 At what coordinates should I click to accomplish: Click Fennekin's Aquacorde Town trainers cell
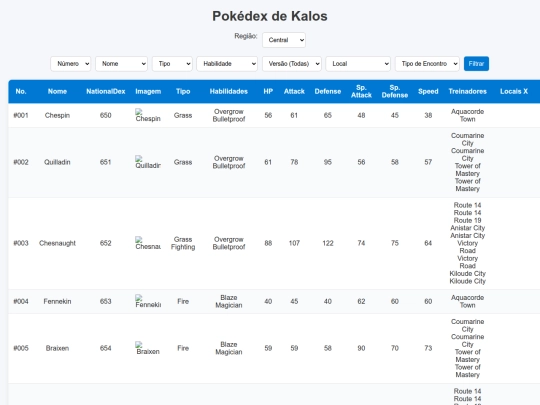[x=467, y=301]
